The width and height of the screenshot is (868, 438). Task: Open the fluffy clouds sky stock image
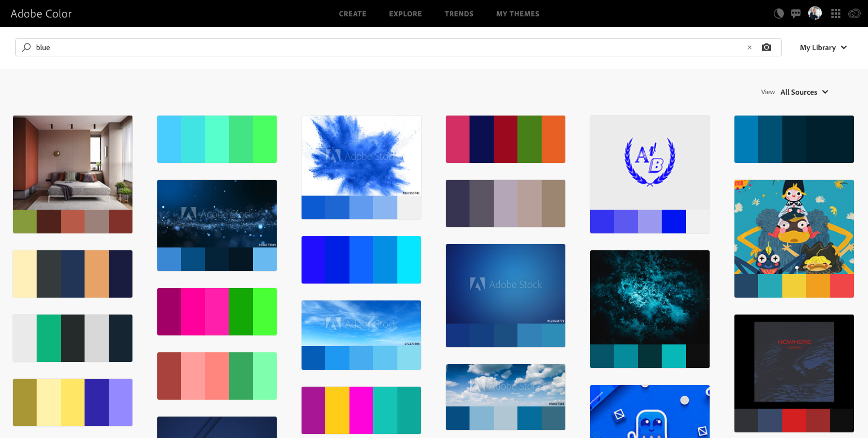(506, 385)
